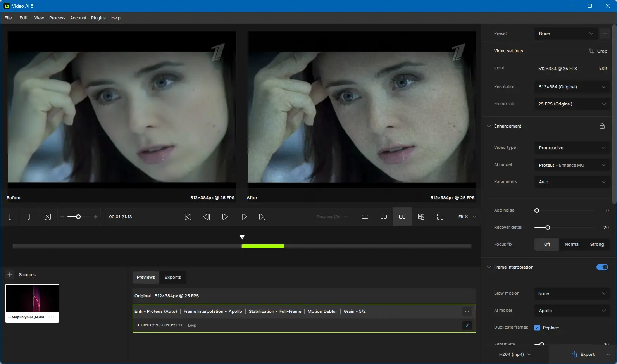Viewport: 617px width, 364px height.
Task: Click Edit next to Input
Action: coord(603,68)
